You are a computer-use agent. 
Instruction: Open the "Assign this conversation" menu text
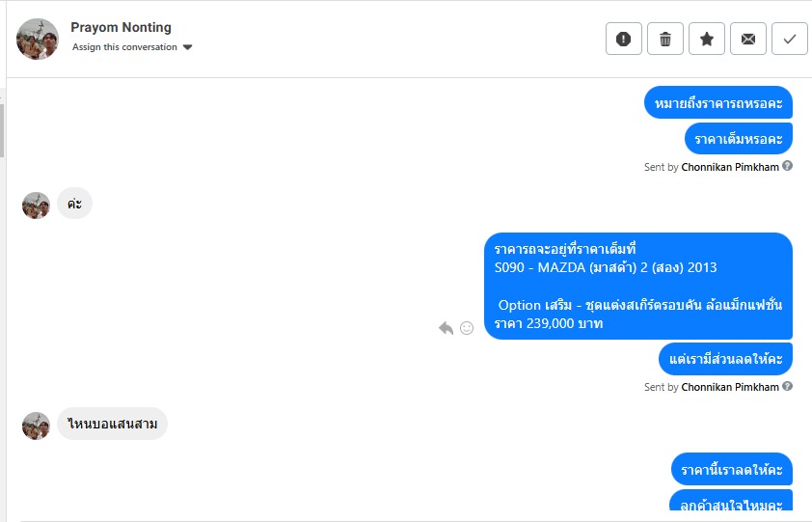(x=124, y=47)
